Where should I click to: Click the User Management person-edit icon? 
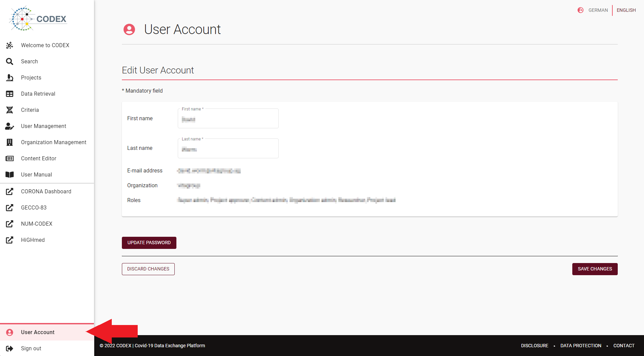[9, 126]
